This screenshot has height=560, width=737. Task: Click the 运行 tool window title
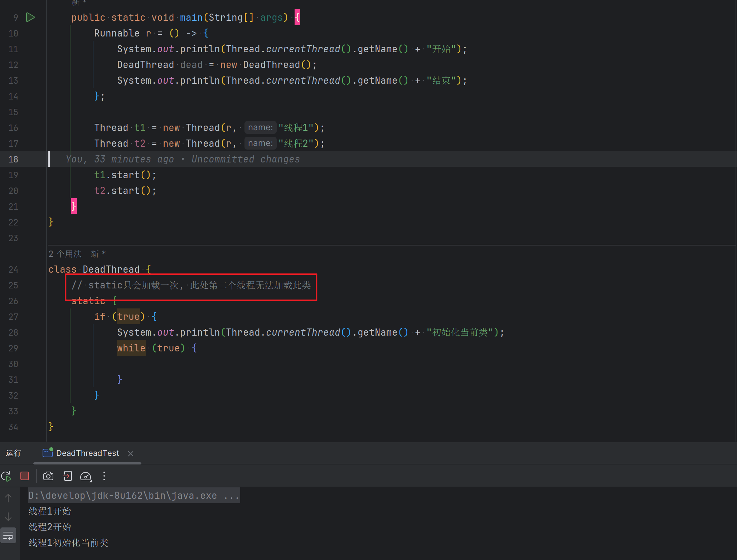point(14,453)
